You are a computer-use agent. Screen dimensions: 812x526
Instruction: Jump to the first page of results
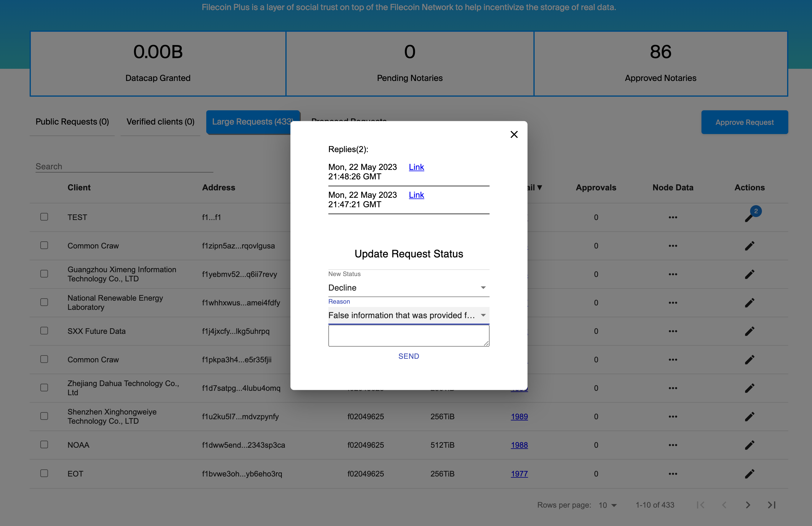(x=701, y=505)
